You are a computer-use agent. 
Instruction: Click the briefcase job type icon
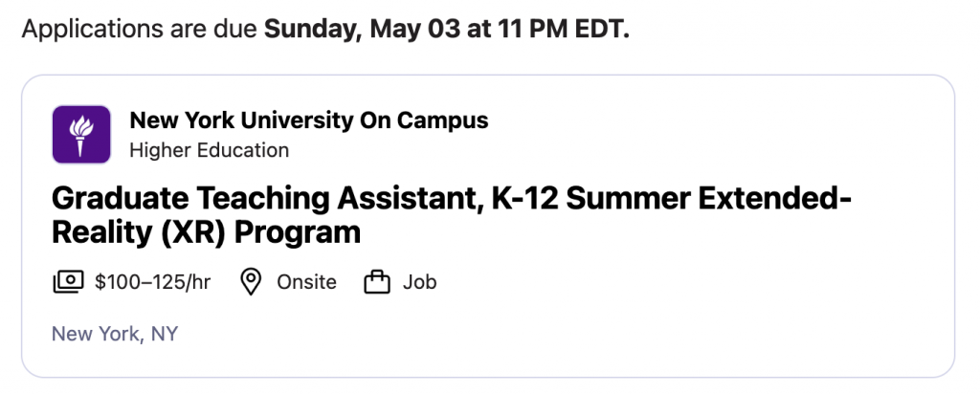coord(379,282)
